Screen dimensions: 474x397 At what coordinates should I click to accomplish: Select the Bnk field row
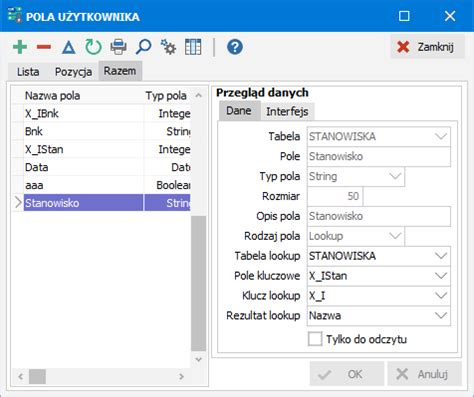click(x=101, y=131)
